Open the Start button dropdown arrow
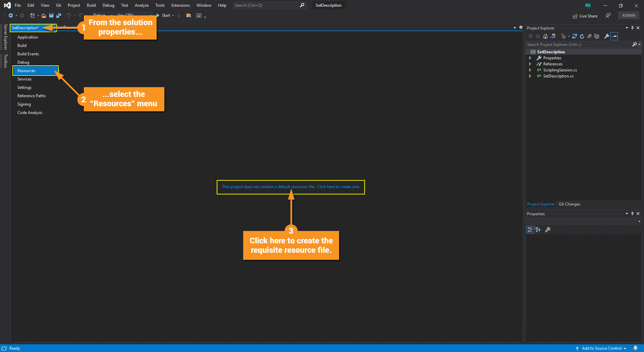This screenshot has height=352, width=644. [173, 15]
